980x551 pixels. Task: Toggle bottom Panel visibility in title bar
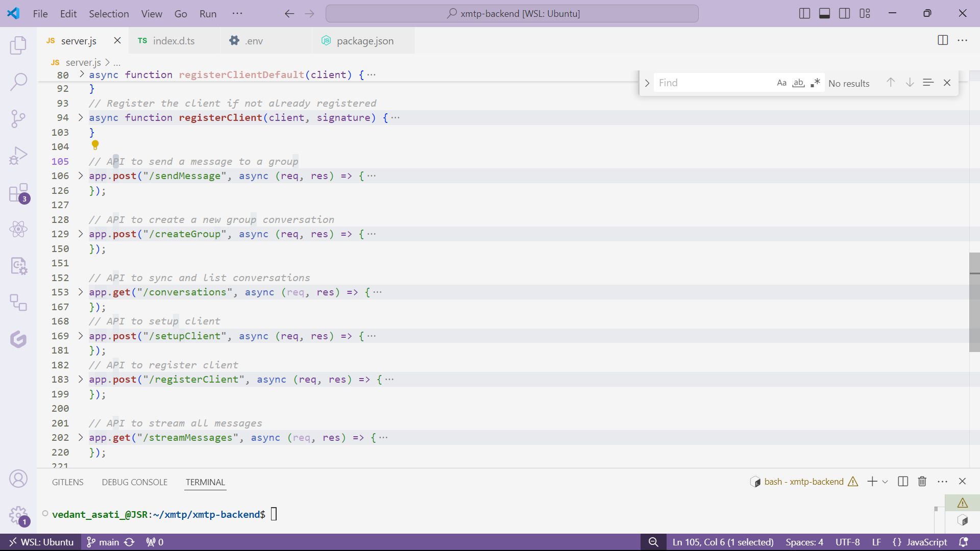tap(824, 14)
